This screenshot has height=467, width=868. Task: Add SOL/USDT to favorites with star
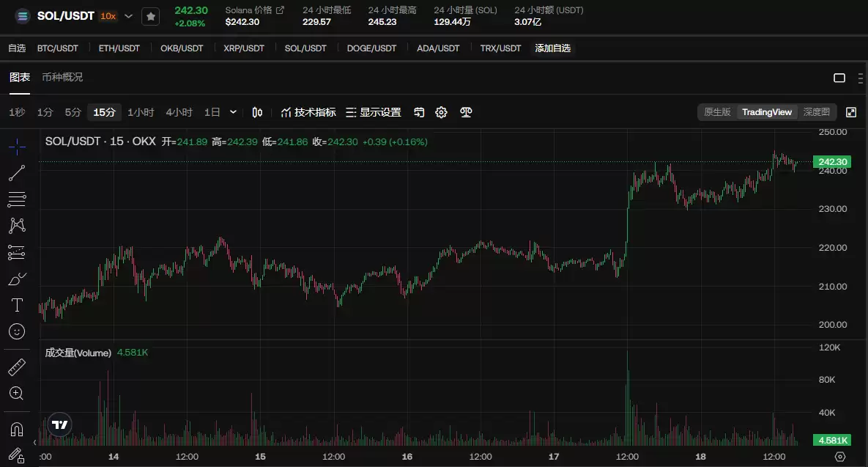click(150, 16)
